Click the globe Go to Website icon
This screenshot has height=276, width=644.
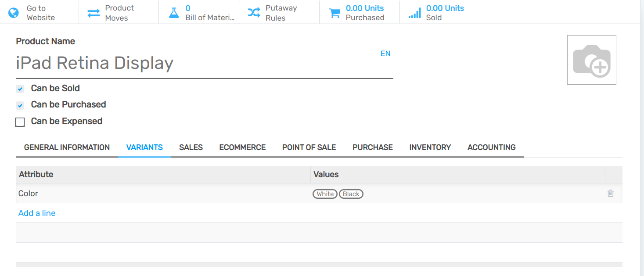coord(14,13)
